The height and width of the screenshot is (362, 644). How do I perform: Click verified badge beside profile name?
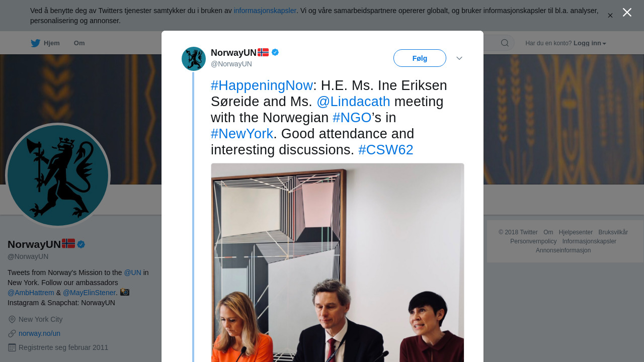pos(81,244)
